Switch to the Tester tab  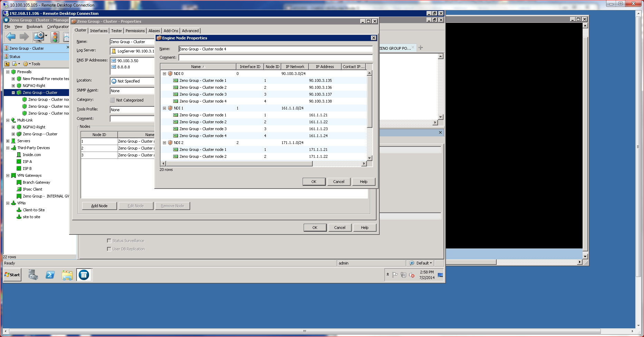pyautogui.click(x=116, y=31)
